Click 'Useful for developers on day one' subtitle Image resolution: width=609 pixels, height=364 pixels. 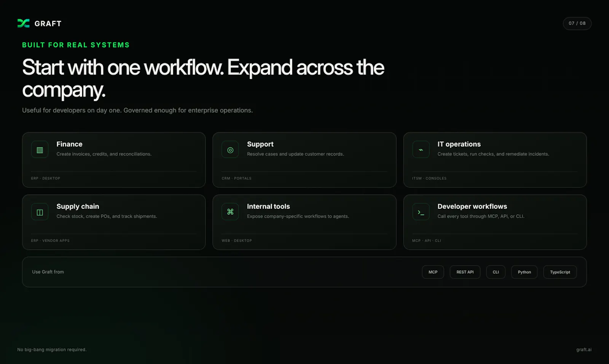pyautogui.click(x=137, y=110)
